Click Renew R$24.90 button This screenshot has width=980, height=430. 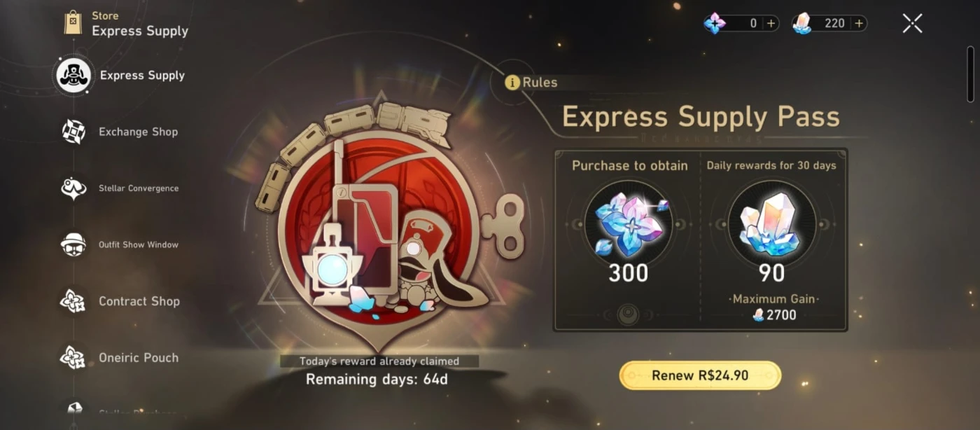click(700, 375)
